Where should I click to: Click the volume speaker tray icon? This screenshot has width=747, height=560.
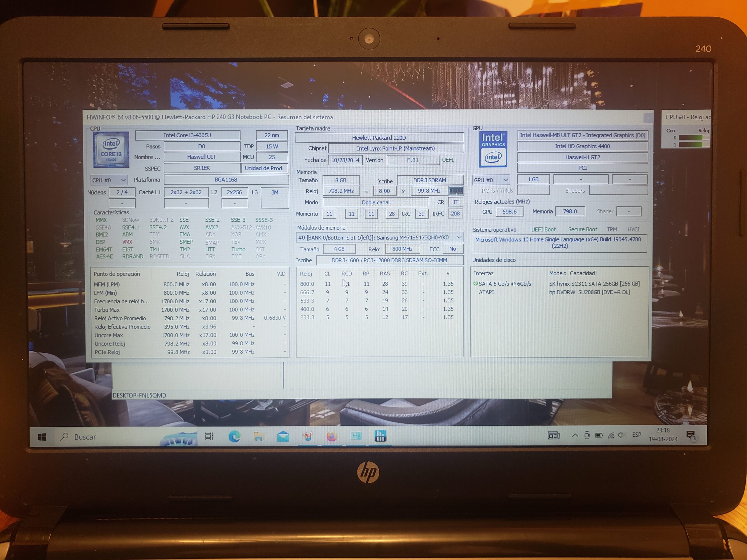621,435
